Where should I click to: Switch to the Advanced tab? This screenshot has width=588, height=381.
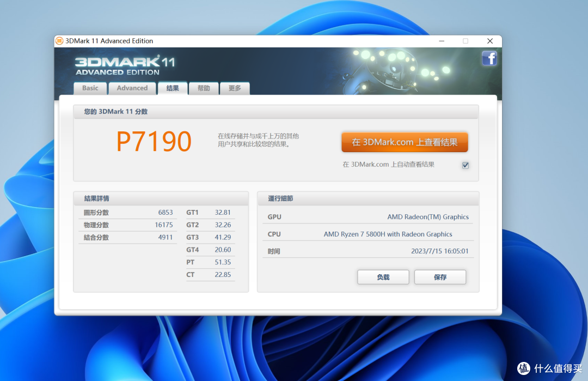click(x=132, y=88)
